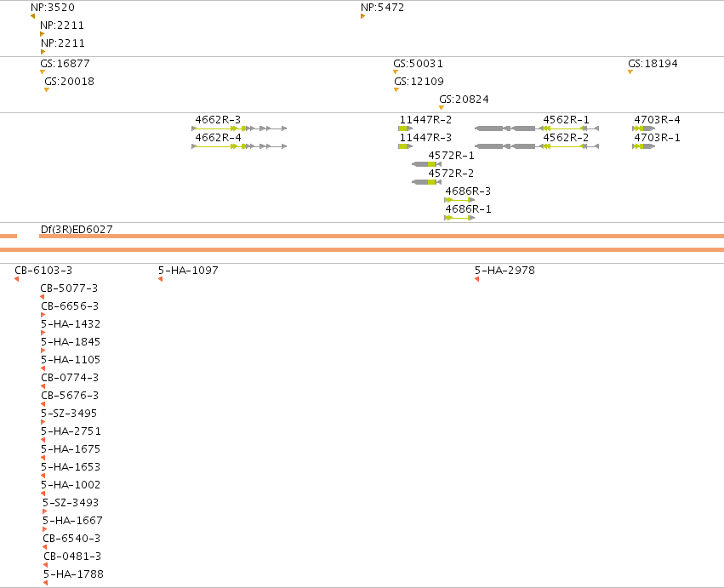724x588 pixels.
Task: Click the GS:20824 insertion label
Action: point(464,100)
